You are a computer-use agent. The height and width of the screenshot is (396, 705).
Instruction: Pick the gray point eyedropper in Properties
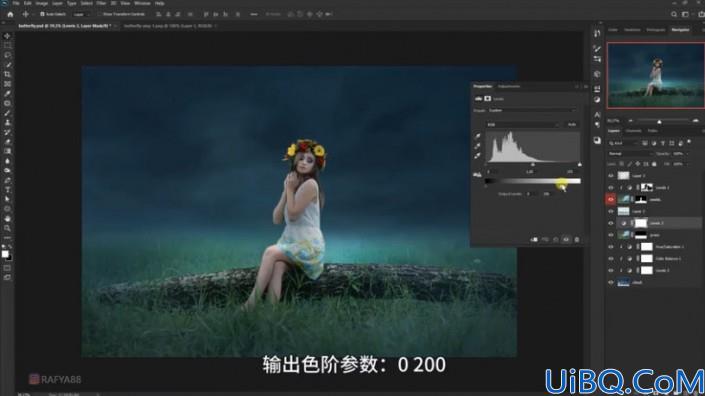pyautogui.click(x=477, y=146)
